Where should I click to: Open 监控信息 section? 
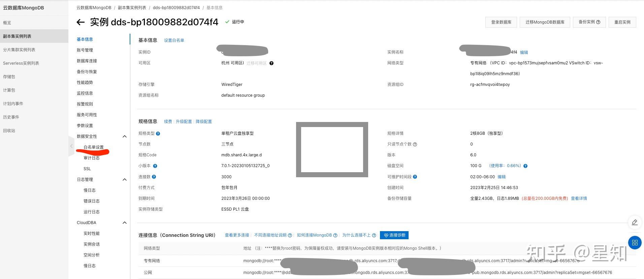click(x=85, y=93)
